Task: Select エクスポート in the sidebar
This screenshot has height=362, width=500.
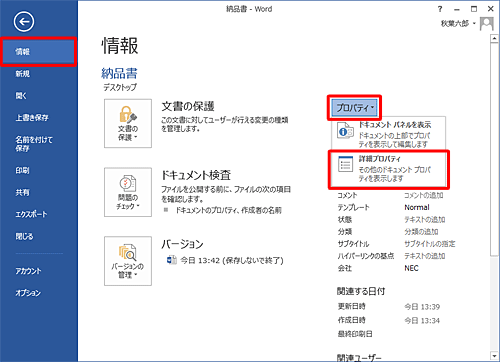Action: (x=31, y=214)
